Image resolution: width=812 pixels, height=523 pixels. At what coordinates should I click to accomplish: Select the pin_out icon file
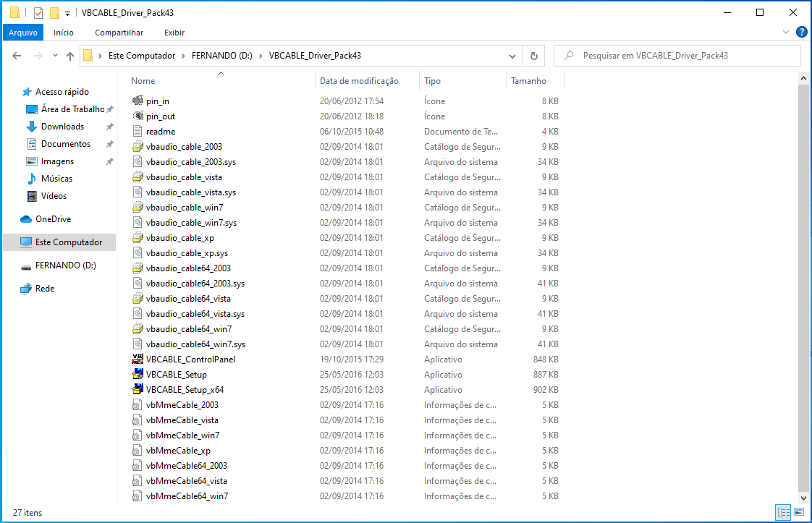[x=138, y=116]
